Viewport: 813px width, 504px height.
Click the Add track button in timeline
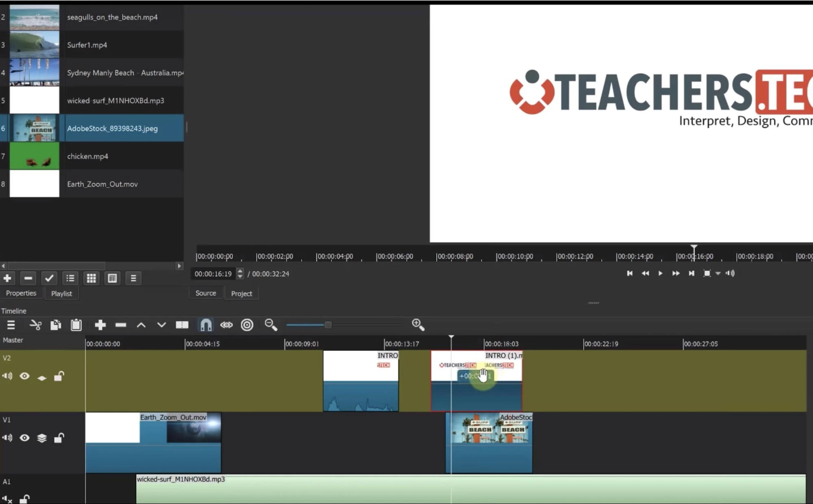tap(100, 325)
